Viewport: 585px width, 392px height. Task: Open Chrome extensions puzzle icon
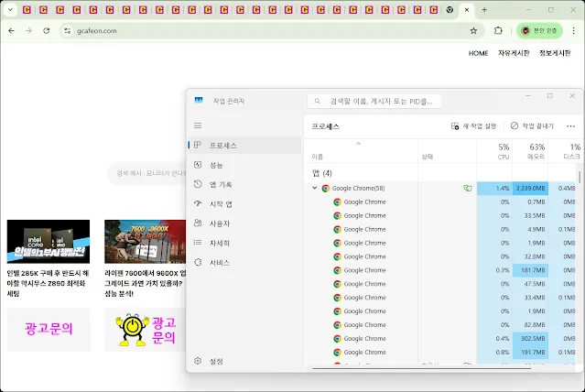click(x=498, y=30)
